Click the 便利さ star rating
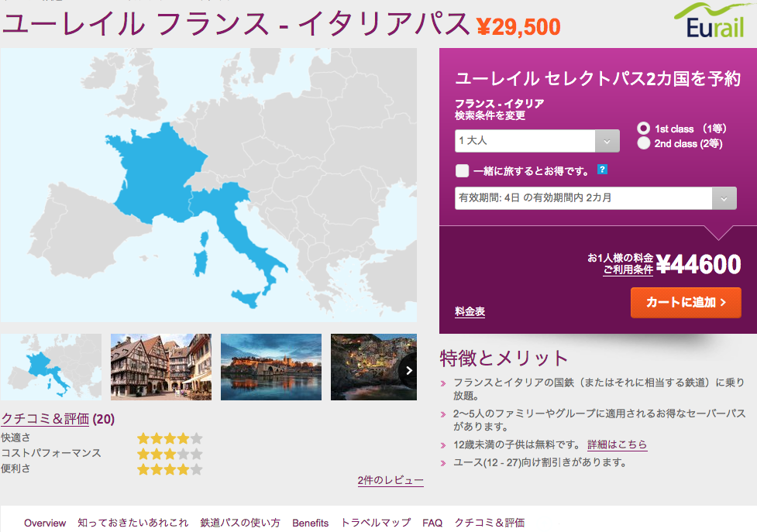Viewport: 757px width, 532px height. (x=170, y=469)
